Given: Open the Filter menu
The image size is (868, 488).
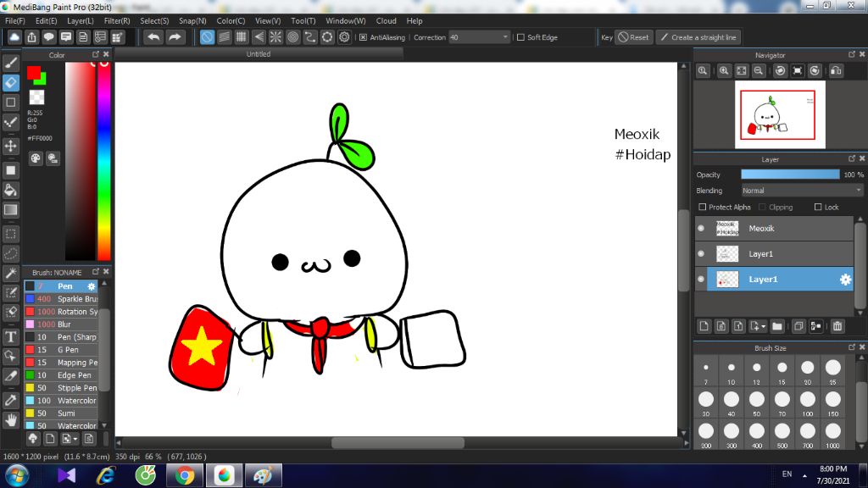Looking at the screenshot, I should 117,21.
